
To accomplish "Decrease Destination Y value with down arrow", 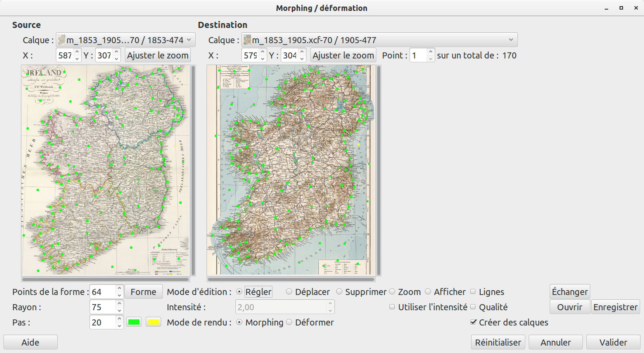I will (302, 59).
